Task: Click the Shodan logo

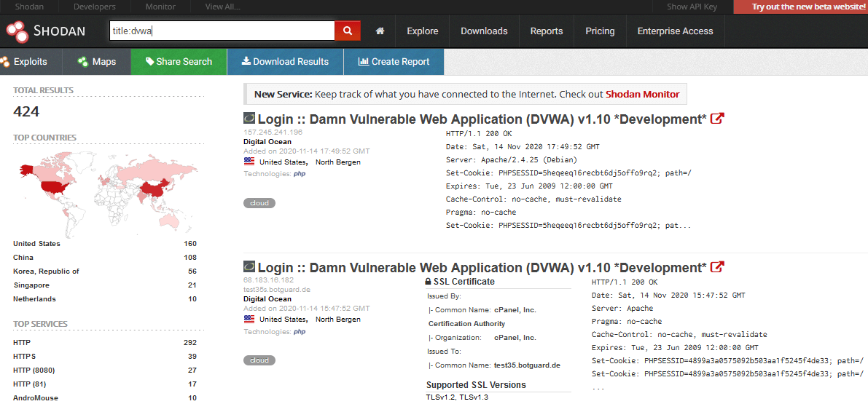Action: 46,31
